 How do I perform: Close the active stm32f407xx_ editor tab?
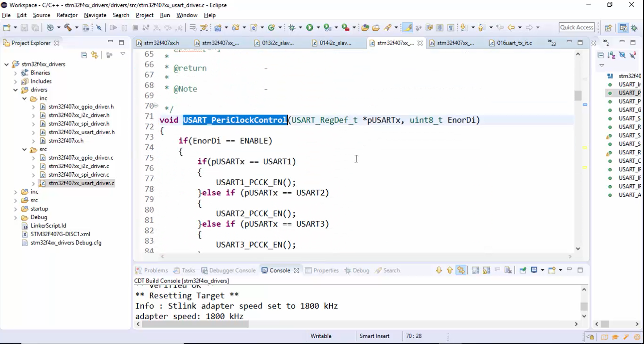click(420, 43)
